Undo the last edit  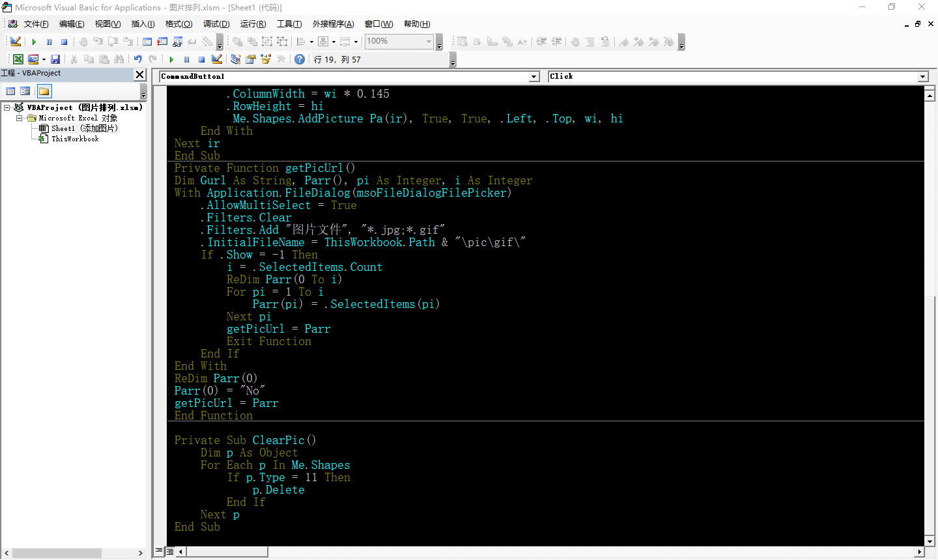pyautogui.click(x=137, y=59)
